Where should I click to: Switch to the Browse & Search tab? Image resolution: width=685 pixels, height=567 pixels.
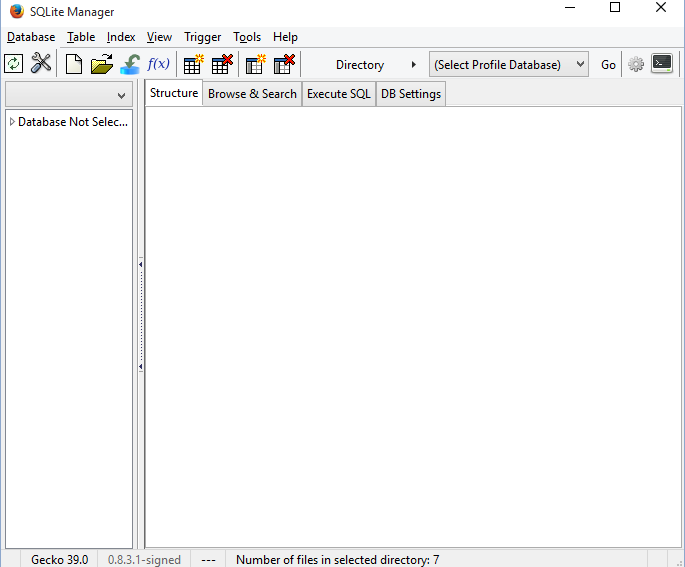point(252,94)
